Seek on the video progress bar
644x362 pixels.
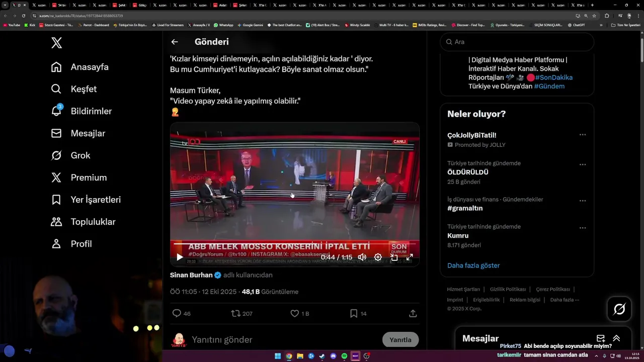tap(294, 244)
